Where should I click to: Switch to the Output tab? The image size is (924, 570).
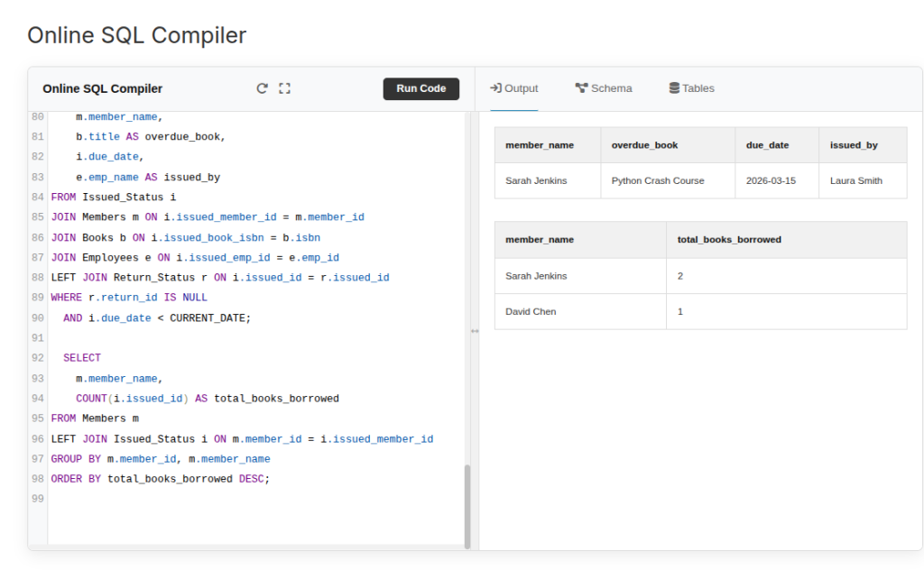(x=513, y=88)
